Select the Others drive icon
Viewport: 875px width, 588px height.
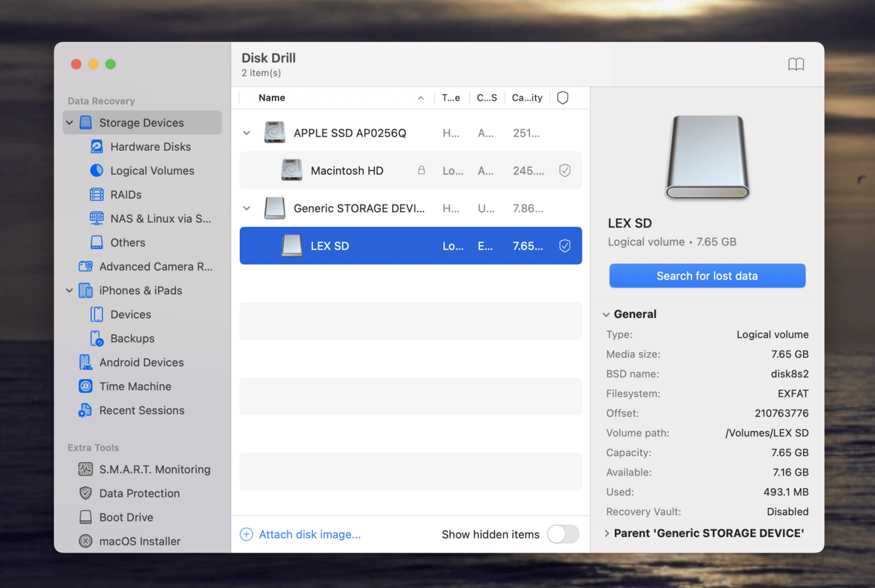tap(97, 242)
